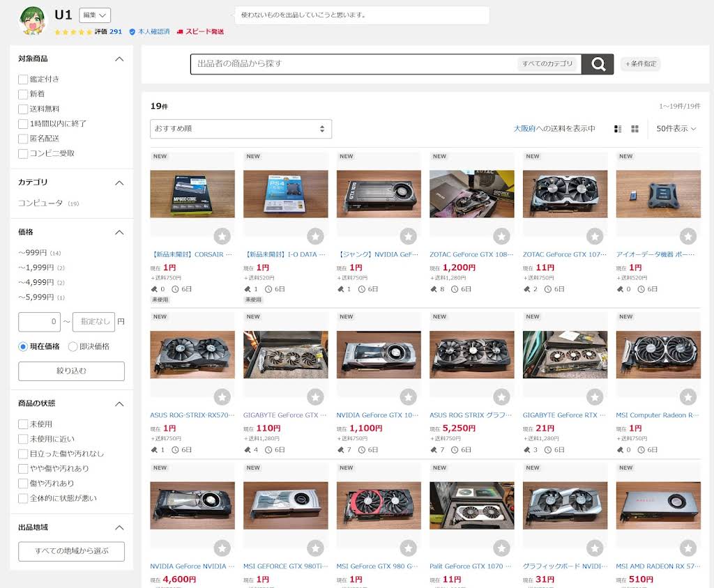Star the NVIDIA GeForce 4,600円 item
Image resolution: width=714 pixels, height=588 pixels.
(222, 548)
